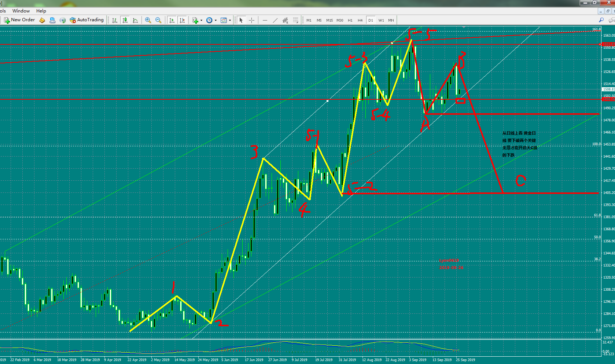The image size is (615, 364).
Task: Click the 1563.05 price label
Action: [x=609, y=36]
